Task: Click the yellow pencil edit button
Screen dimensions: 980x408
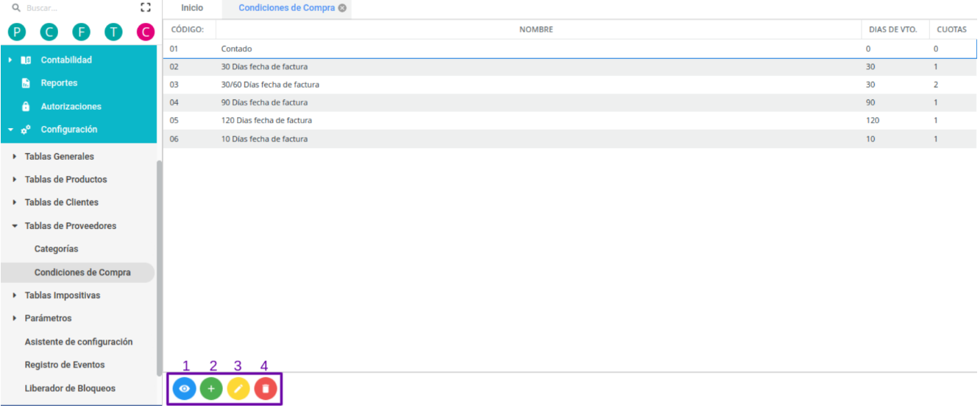Action: pos(238,388)
